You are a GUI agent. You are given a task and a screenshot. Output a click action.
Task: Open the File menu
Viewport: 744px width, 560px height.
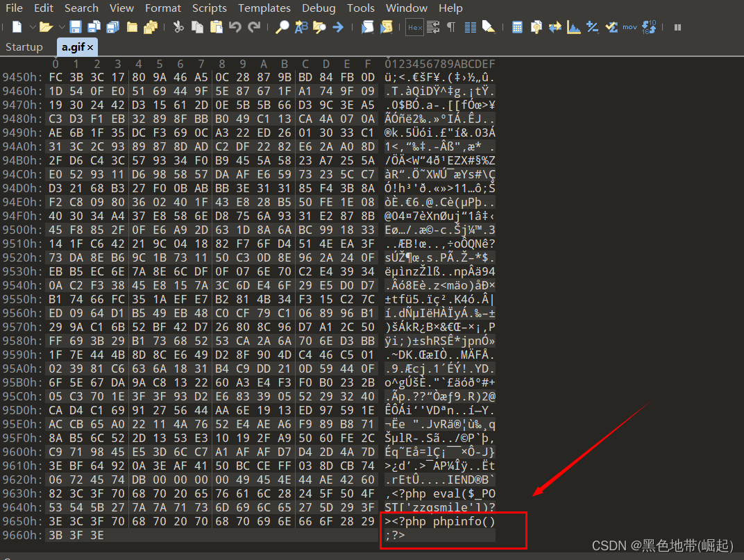click(x=15, y=8)
